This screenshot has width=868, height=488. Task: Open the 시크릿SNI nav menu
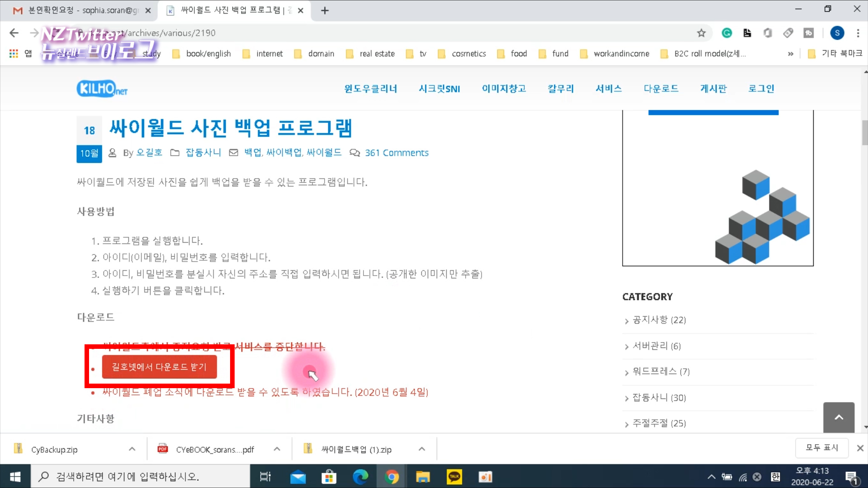pyautogui.click(x=439, y=89)
